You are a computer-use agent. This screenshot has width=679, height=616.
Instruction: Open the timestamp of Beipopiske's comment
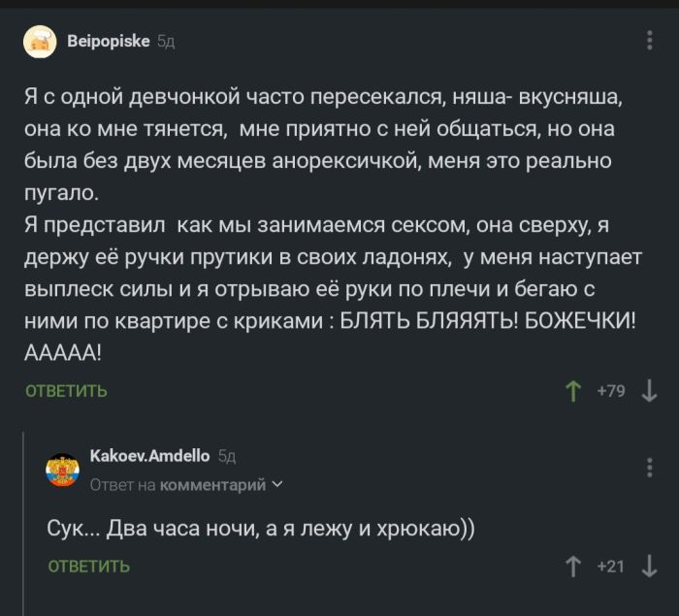click(x=166, y=42)
